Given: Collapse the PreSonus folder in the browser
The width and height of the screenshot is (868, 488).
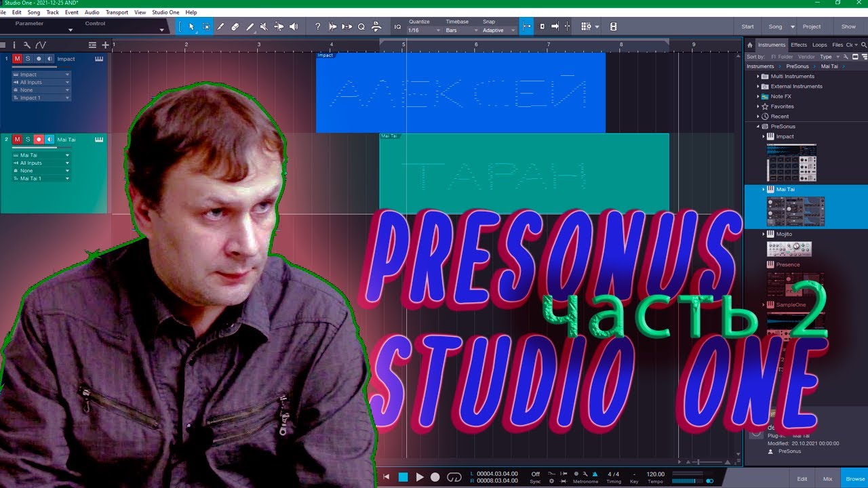Looking at the screenshot, I should click(x=759, y=127).
